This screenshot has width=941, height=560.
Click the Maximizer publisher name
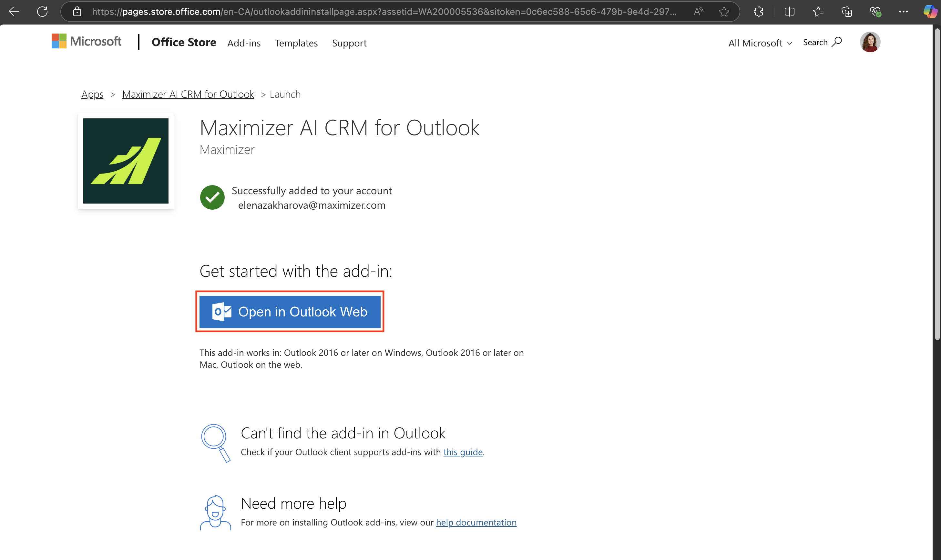click(x=227, y=150)
